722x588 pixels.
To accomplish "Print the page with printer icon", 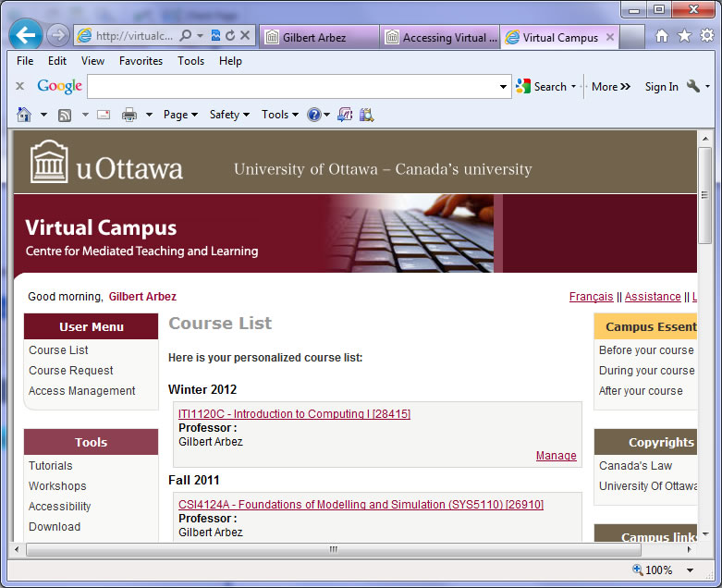I will coord(129,115).
